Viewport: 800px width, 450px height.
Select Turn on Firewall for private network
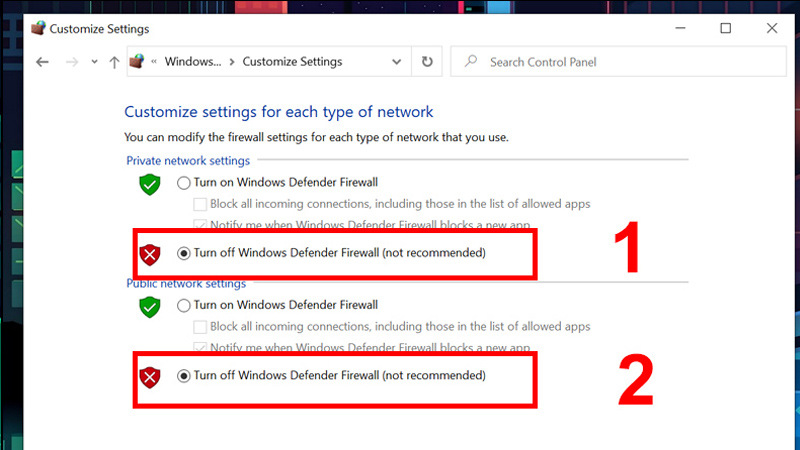(184, 183)
